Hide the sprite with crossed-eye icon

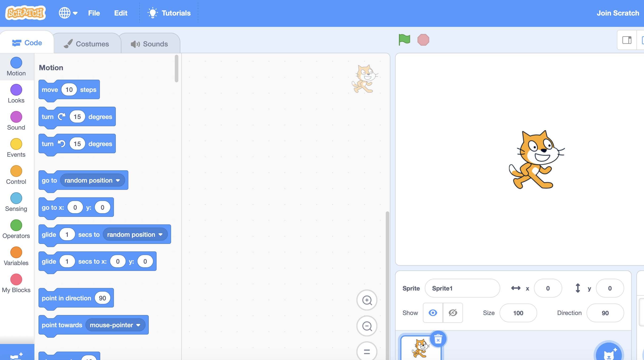pos(453,313)
